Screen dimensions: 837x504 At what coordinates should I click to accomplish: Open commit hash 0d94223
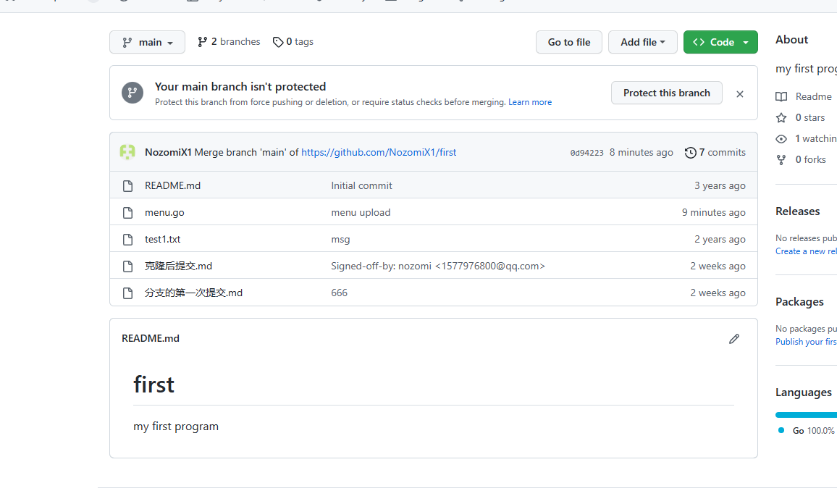pyautogui.click(x=586, y=153)
